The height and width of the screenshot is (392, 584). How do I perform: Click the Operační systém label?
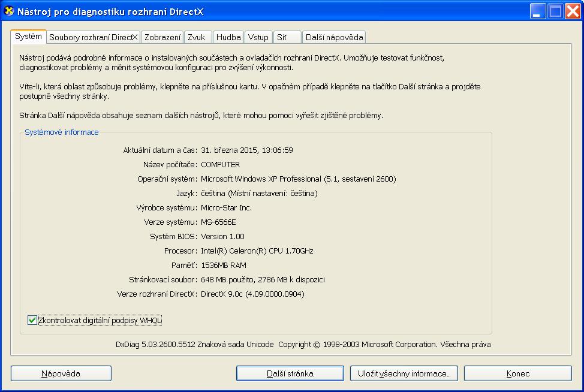(x=167, y=179)
